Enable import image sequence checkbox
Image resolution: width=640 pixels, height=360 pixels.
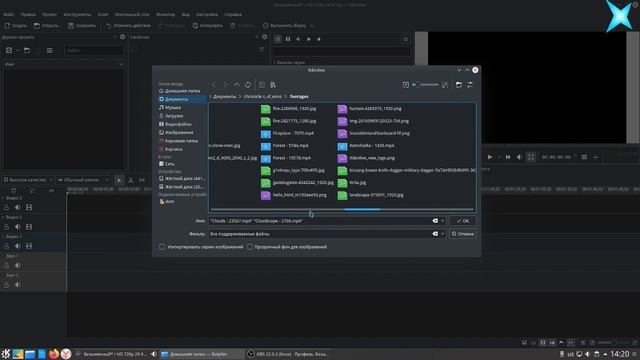click(162, 247)
